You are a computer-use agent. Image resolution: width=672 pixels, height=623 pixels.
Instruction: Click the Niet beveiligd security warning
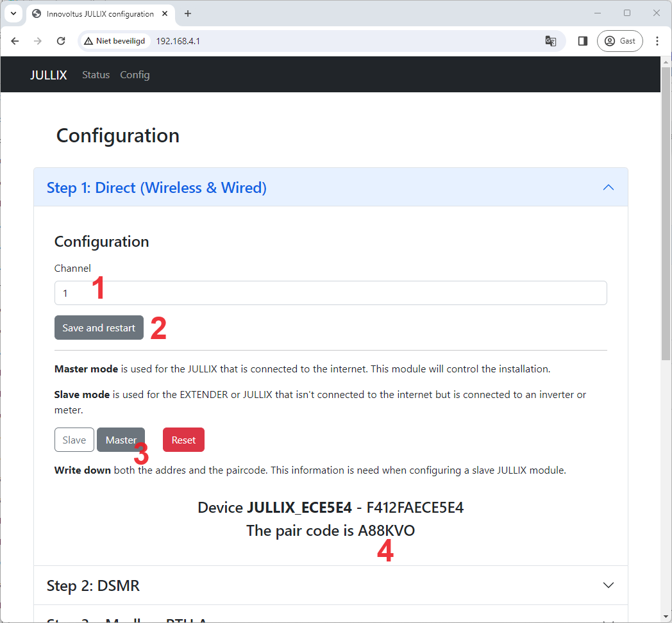(115, 41)
